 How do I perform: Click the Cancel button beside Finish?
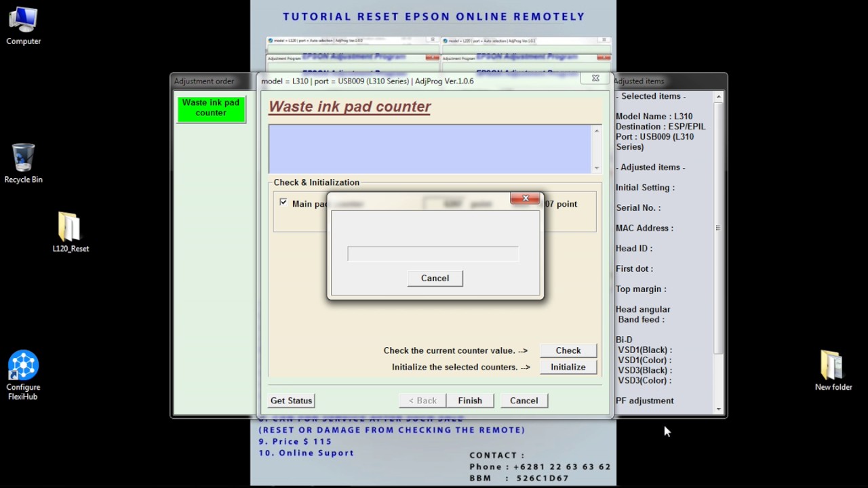click(524, 401)
